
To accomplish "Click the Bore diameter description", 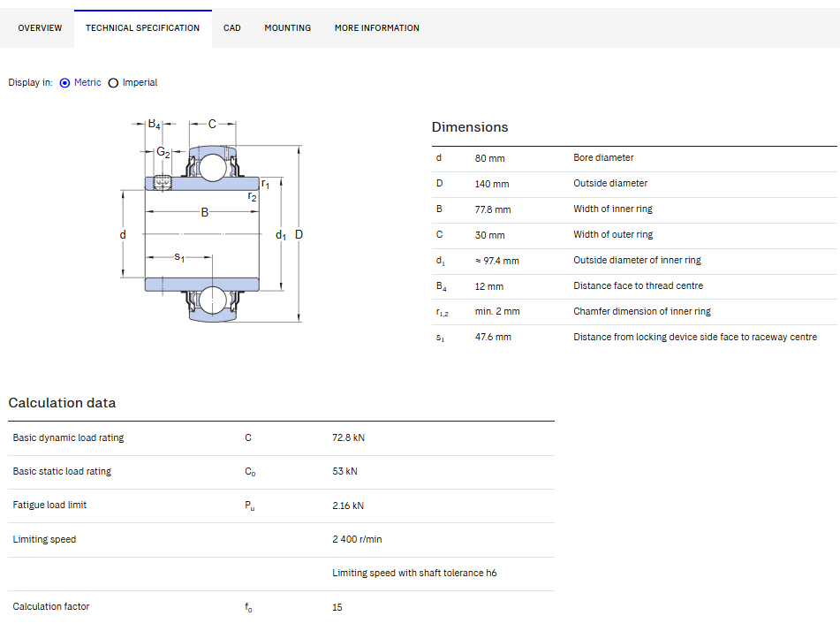I will click(x=603, y=157).
